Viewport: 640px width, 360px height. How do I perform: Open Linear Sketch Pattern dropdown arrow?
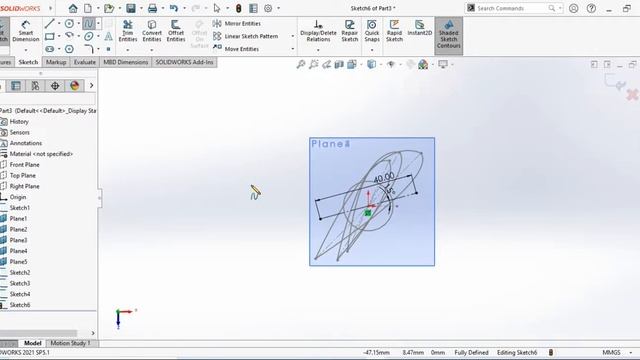(x=293, y=36)
